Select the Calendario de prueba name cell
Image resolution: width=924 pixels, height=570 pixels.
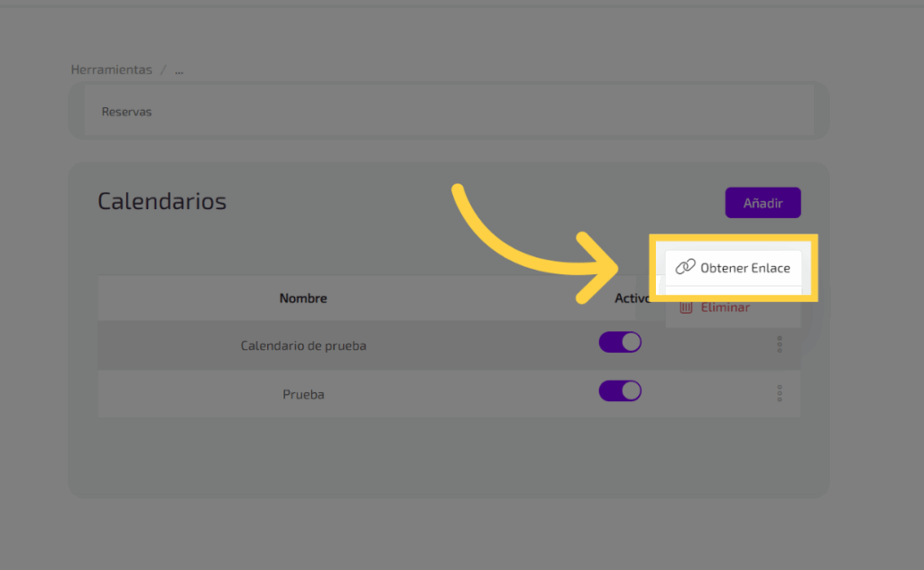(303, 345)
